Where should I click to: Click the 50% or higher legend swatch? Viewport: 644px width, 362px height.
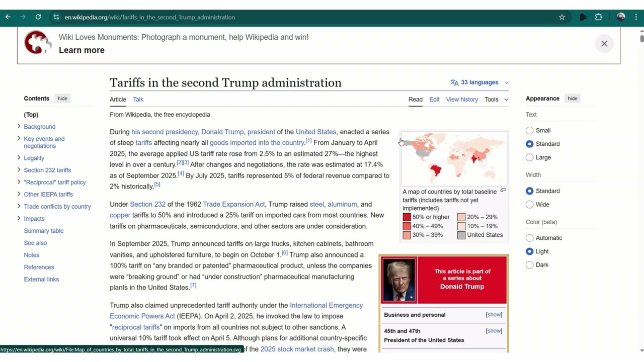[407, 217]
